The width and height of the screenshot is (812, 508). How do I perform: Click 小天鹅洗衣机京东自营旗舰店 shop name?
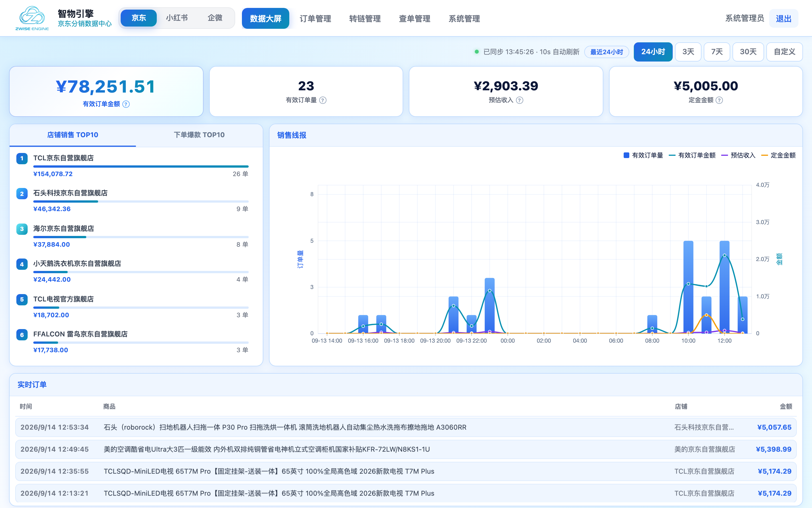[77, 264]
